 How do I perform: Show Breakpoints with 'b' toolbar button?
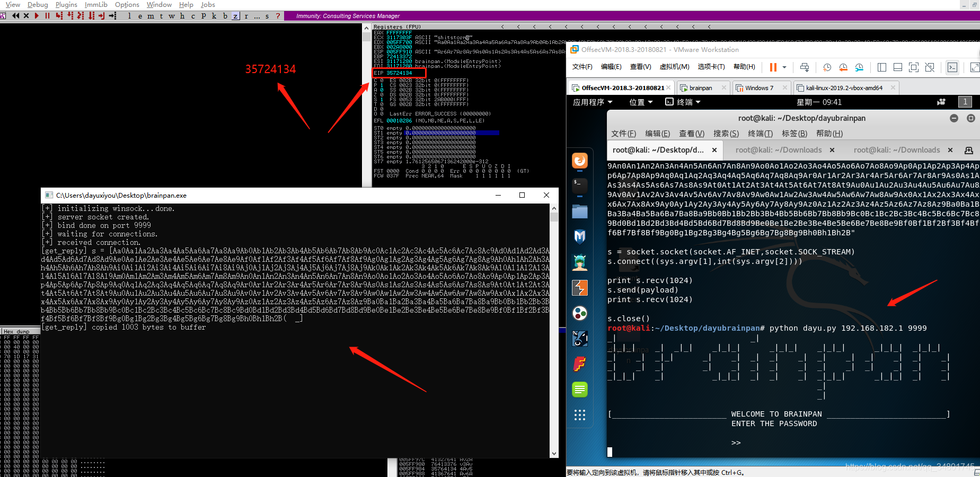pyautogui.click(x=225, y=16)
